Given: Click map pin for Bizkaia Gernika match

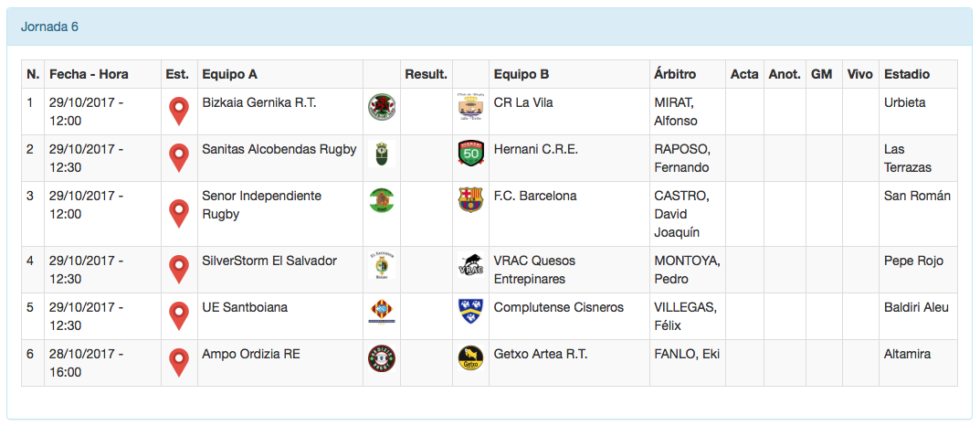Looking at the screenshot, I should pyautogui.click(x=179, y=112).
